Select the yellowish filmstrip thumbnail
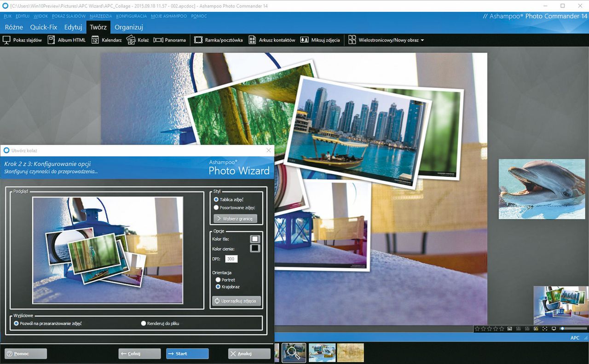The image size is (589, 364). click(x=351, y=353)
